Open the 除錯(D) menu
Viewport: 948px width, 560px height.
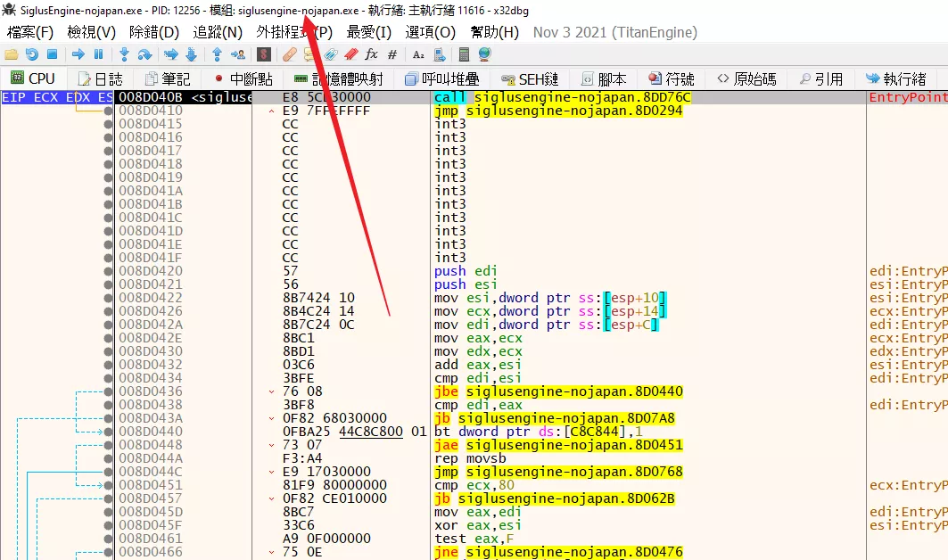pos(154,32)
